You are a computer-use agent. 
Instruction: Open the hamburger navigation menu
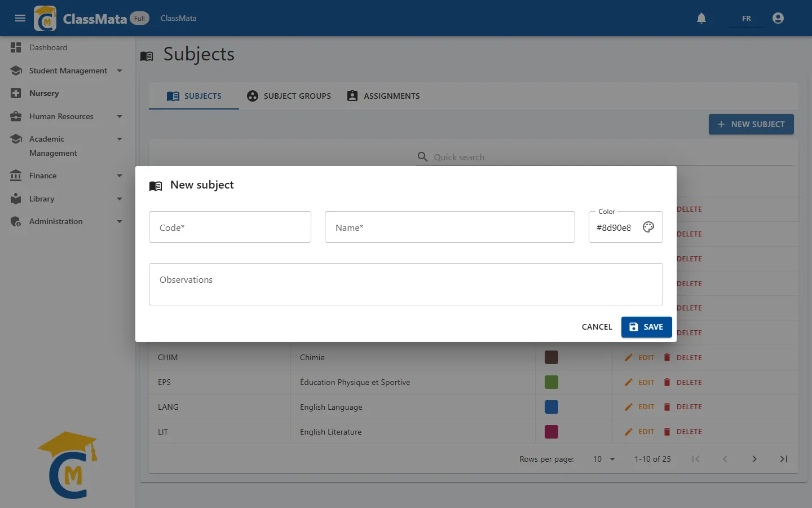(20, 18)
